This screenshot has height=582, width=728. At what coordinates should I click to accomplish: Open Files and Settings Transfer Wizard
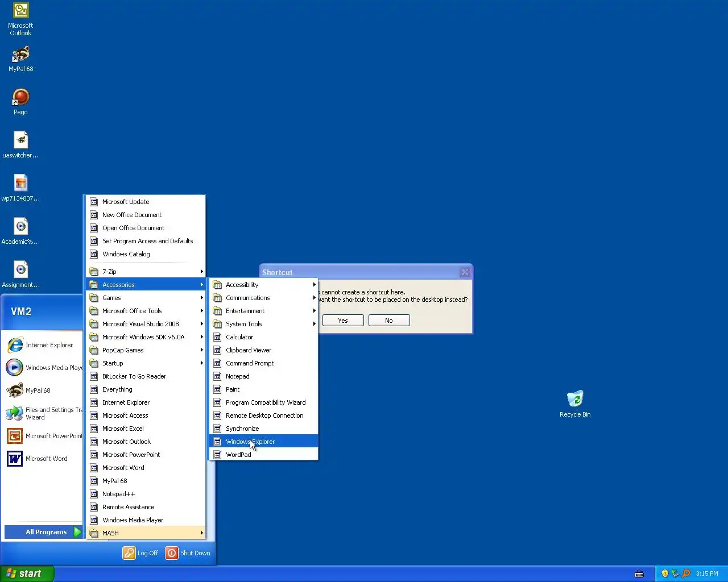point(43,413)
